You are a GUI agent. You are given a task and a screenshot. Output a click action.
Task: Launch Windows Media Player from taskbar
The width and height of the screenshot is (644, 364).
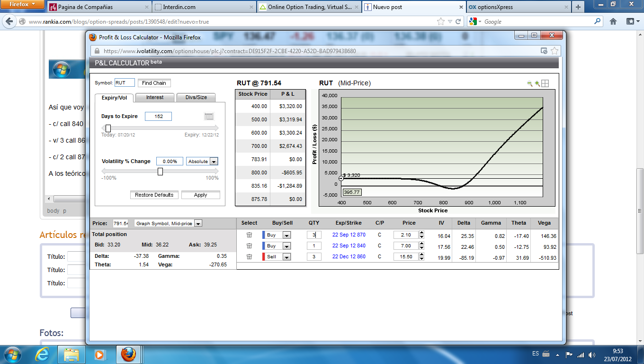(99, 354)
